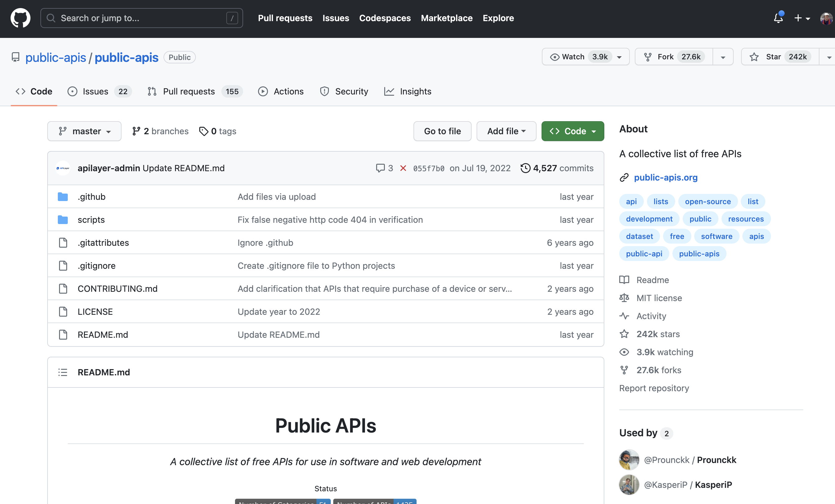Open the user avatar menu
This screenshot has width=835, height=504.
(826, 18)
